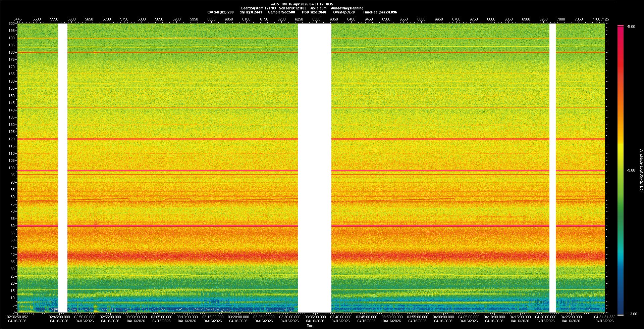644x329 pixels.
Task: Click the 04:00:00.000 time axis tick label
Action: coord(443,317)
